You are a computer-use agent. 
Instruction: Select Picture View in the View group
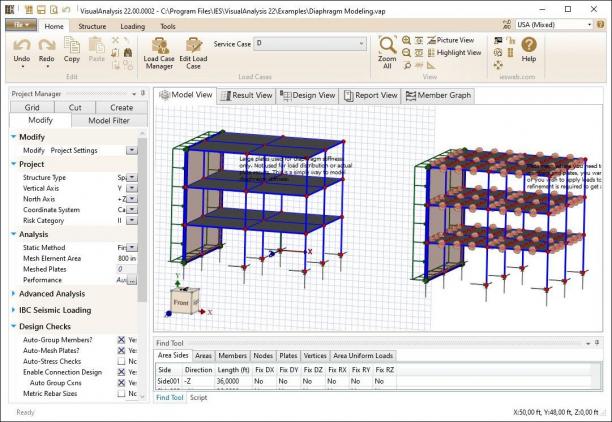pos(451,40)
